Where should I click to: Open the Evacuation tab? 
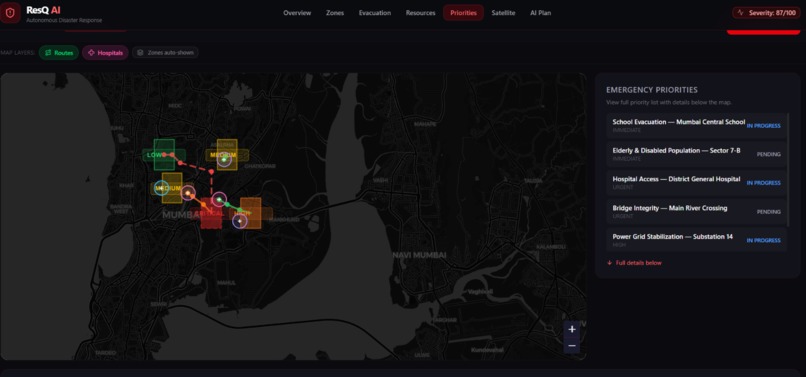click(x=375, y=13)
